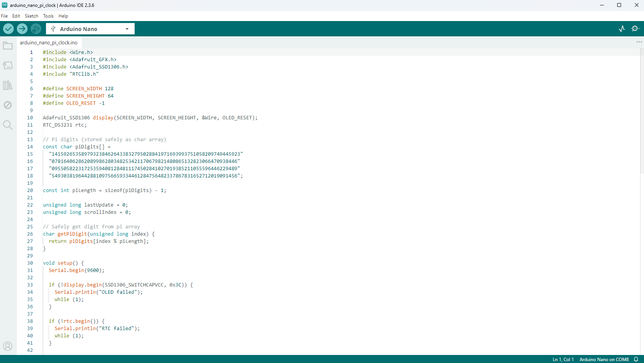Image resolution: width=644 pixels, height=363 pixels.
Task: Click the notifications bell in status bar
Action: [636, 359]
